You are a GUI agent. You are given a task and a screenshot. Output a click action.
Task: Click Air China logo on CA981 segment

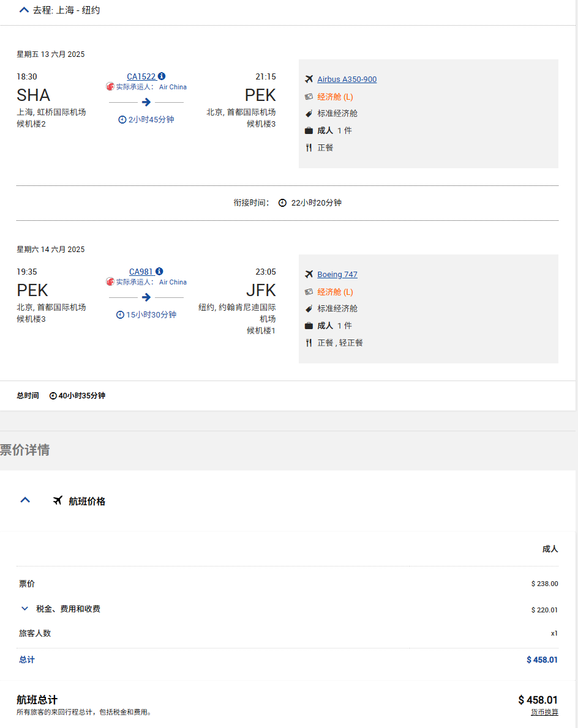pyautogui.click(x=110, y=282)
